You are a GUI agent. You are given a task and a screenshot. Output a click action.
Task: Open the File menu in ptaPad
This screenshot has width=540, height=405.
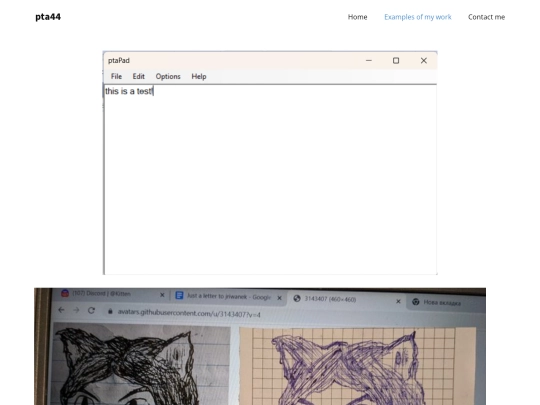(116, 76)
